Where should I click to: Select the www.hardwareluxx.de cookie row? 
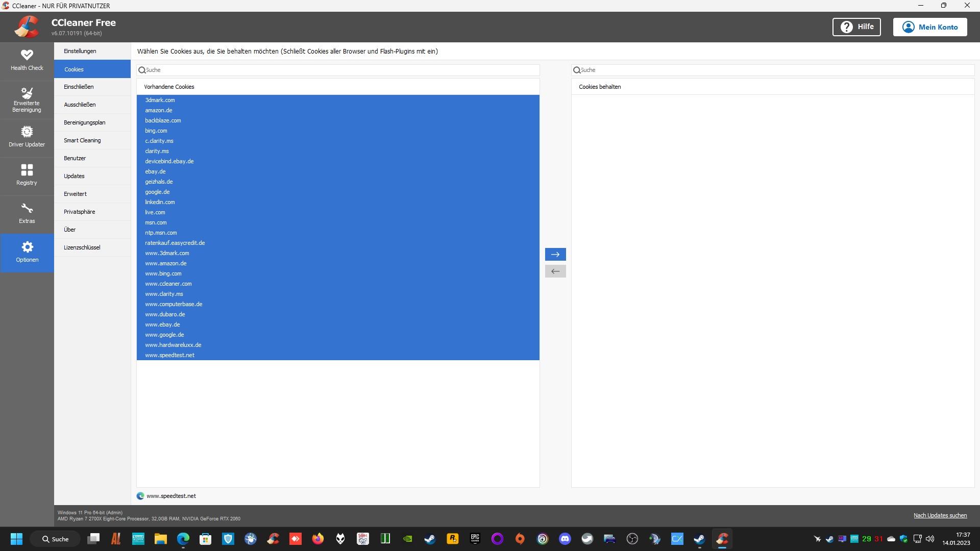tap(338, 345)
